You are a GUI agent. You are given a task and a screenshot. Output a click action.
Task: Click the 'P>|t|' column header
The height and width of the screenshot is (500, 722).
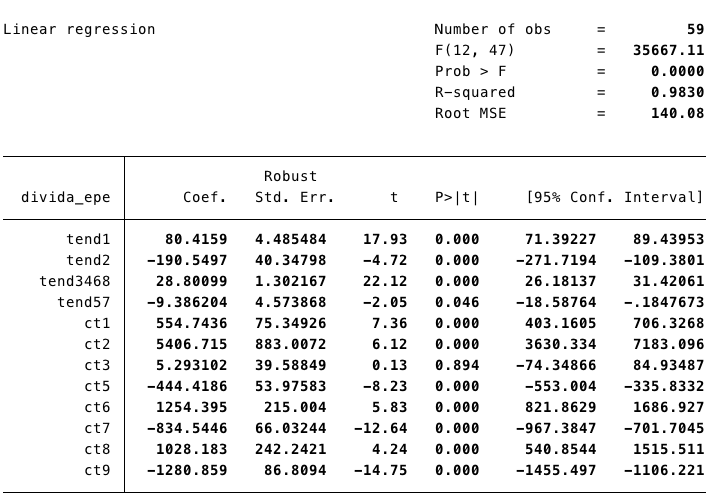(x=457, y=197)
